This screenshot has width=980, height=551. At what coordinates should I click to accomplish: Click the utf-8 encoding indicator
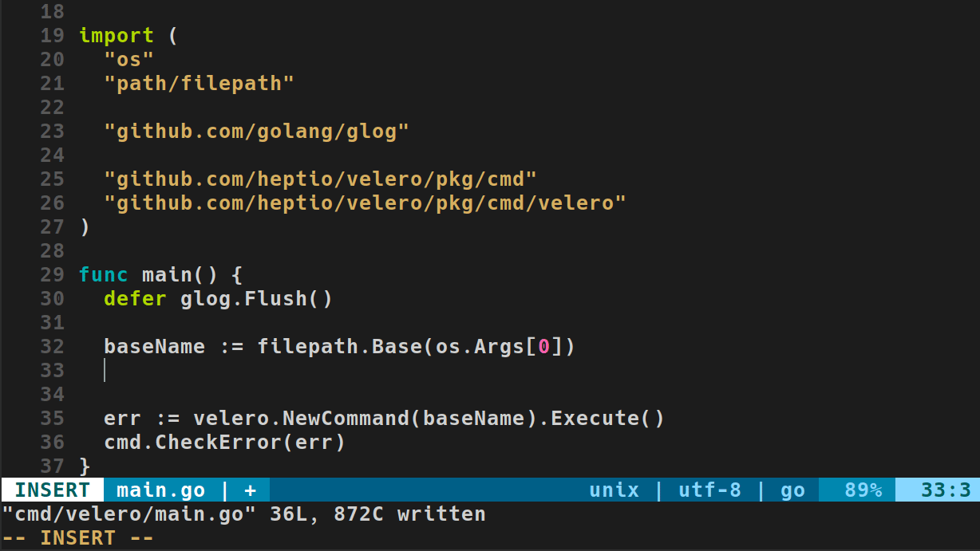[709, 490]
